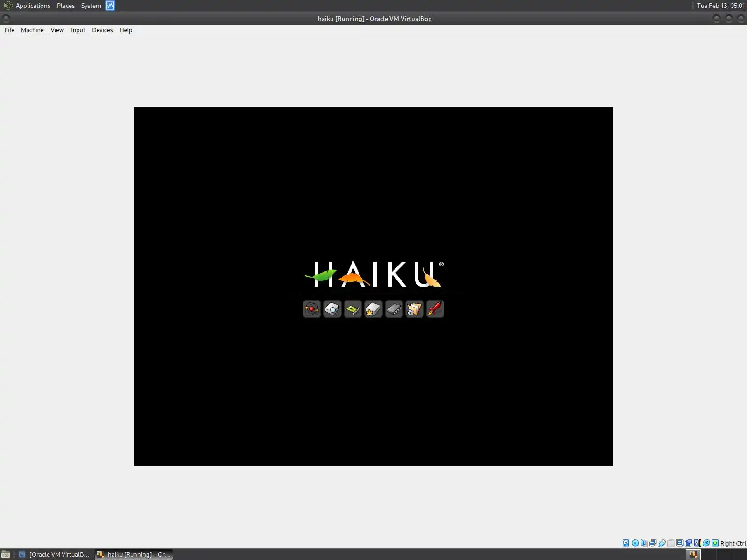Open the Input menu
This screenshot has height=560, width=747.
pos(78,30)
